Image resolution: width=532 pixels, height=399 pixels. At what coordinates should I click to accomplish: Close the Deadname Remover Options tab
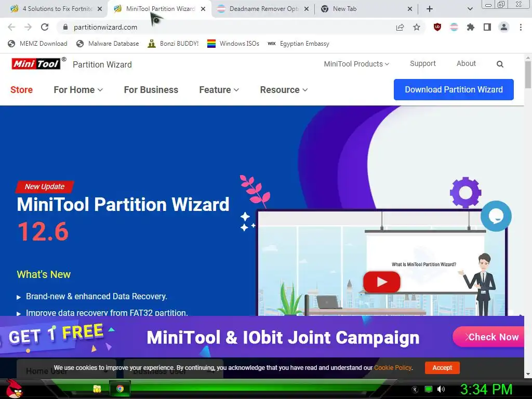[307, 9]
